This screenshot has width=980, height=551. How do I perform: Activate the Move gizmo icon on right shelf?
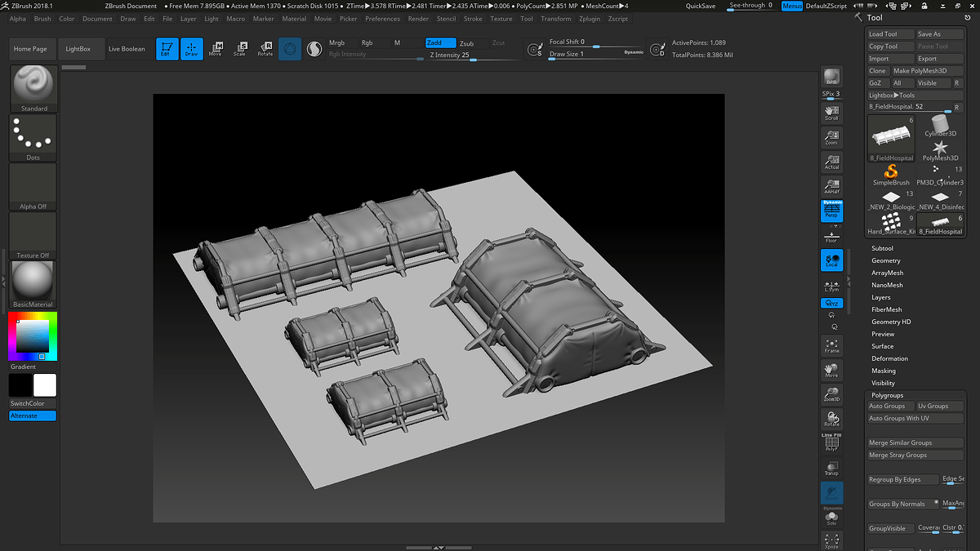[831, 370]
